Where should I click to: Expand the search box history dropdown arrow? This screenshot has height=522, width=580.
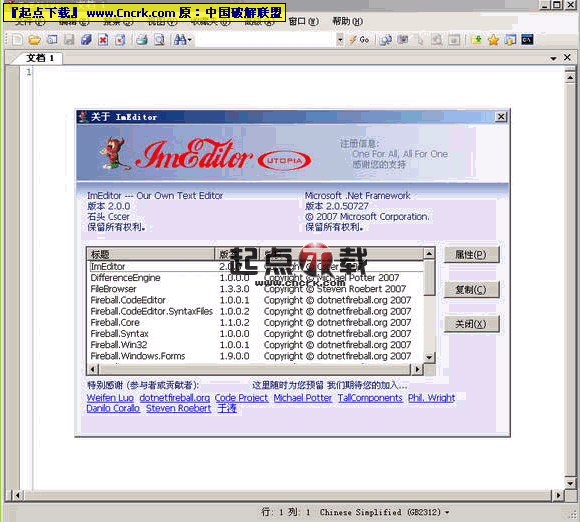coord(340,40)
